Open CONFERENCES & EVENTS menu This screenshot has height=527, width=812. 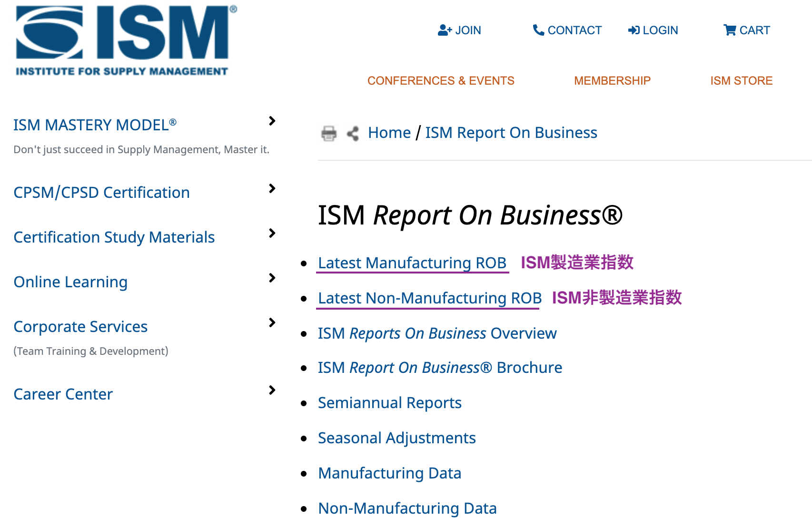coord(441,80)
